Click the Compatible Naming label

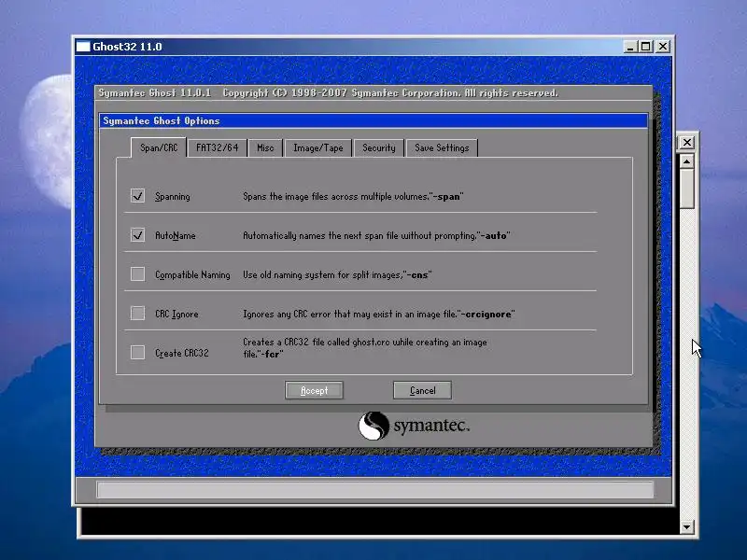(192, 274)
